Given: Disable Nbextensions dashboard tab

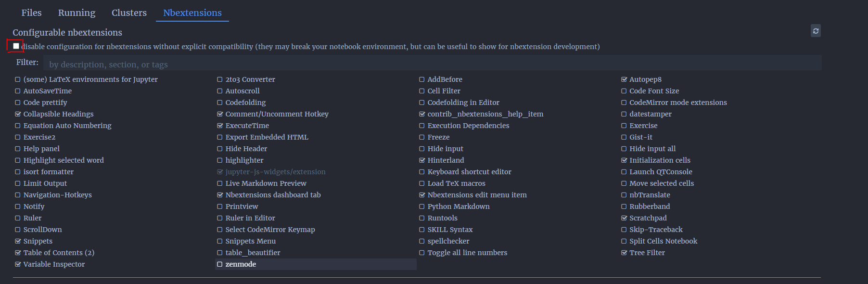Looking at the screenshot, I should [x=220, y=195].
